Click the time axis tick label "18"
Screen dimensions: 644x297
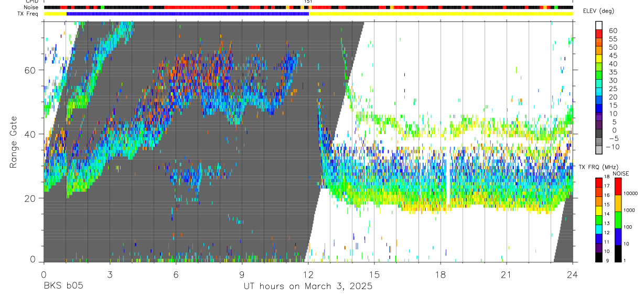click(x=441, y=274)
